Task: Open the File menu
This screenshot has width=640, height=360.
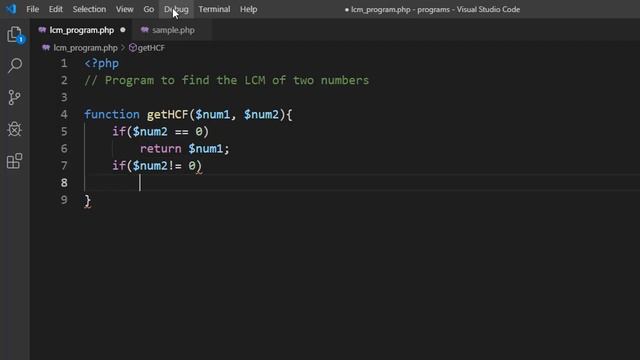Action: [32, 9]
